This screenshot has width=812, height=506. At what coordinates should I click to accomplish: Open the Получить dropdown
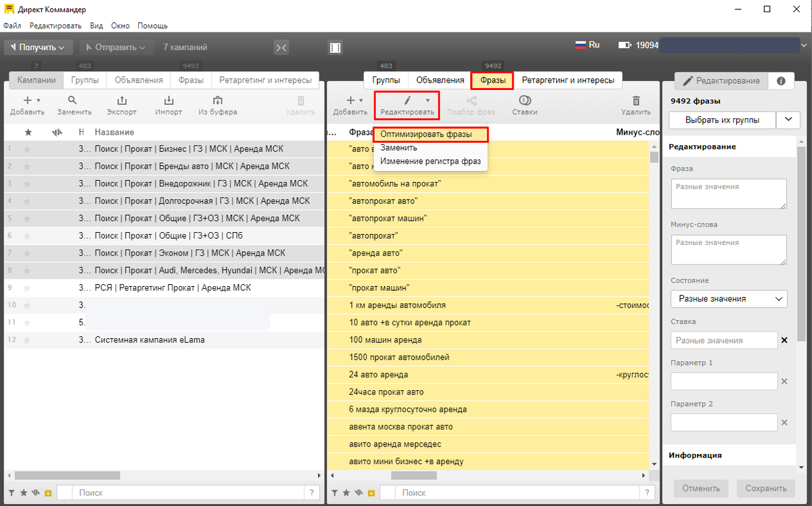(39, 47)
